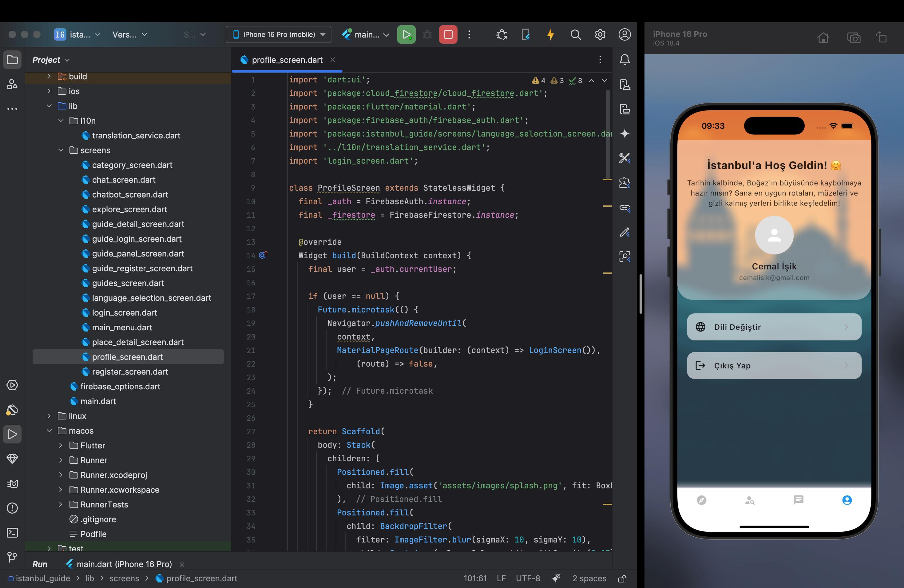The height and width of the screenshot is (588, 904).
Task: Open the Project tool window folder icon
Action: click(12, 60)
